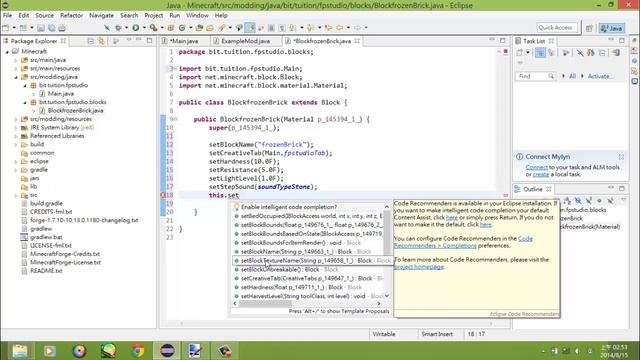Click New Task icon in Task List
The width and height of the screenshot is (640, 360).
(x=520, y=53)
